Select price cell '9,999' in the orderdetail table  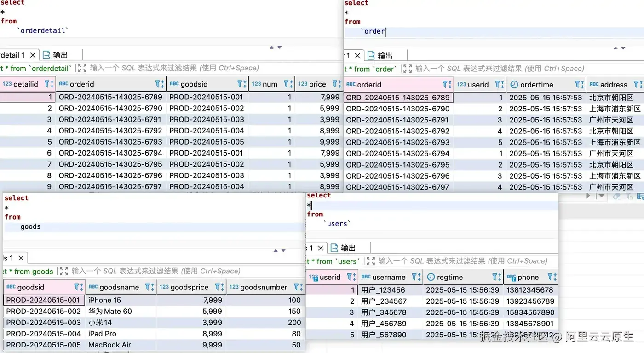[318, 142]
